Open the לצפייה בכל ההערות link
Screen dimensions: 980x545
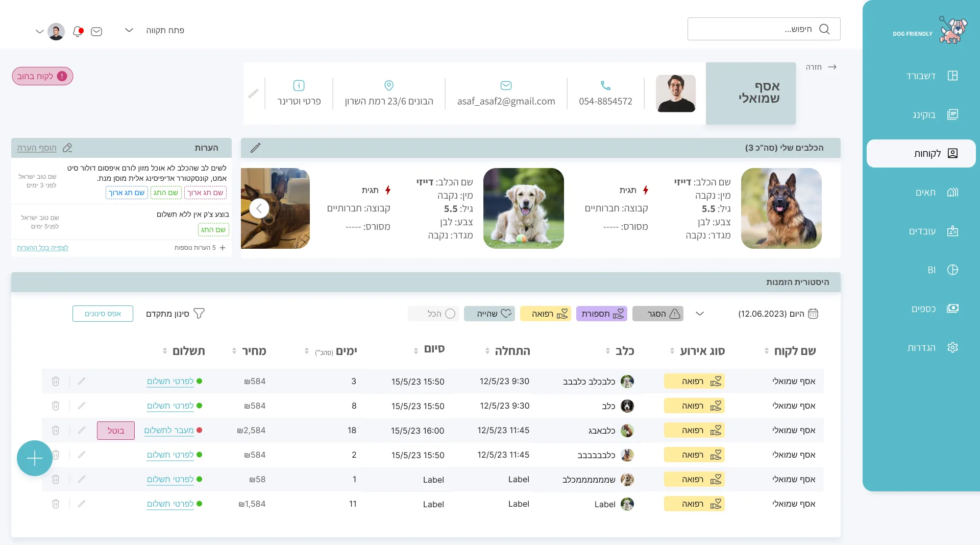pos(42,248)
